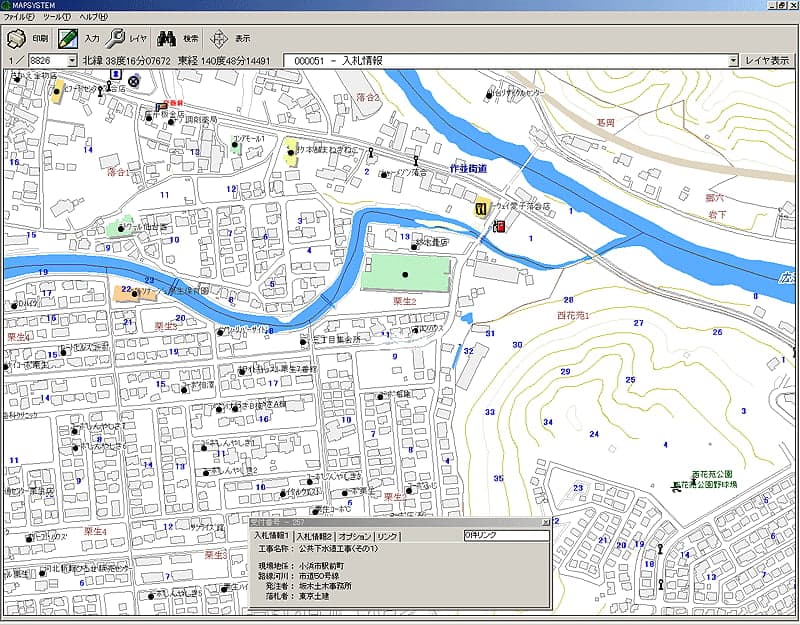Click the red gas station map icon
Viewport: 800px width, 625px height.
tap(498, 225)
